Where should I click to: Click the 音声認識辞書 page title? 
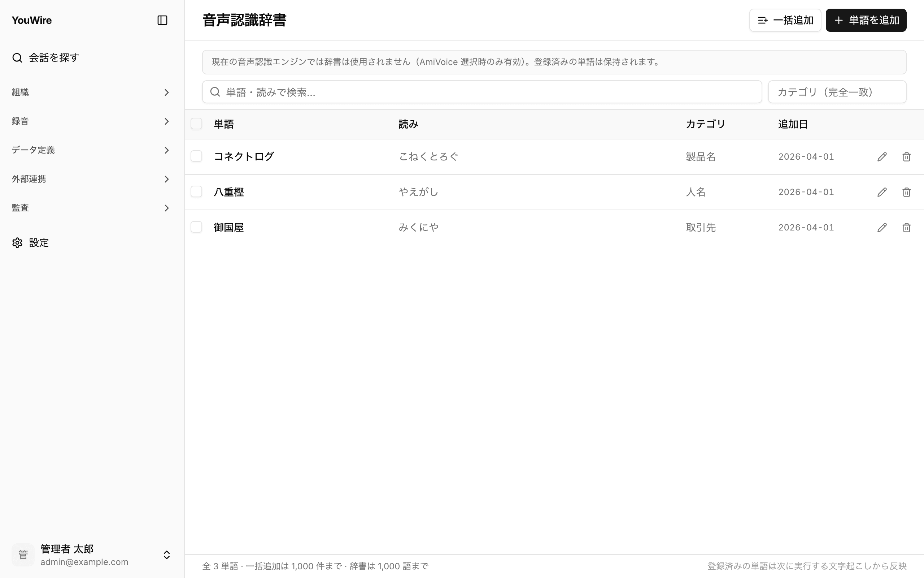(x=244, y=20)
